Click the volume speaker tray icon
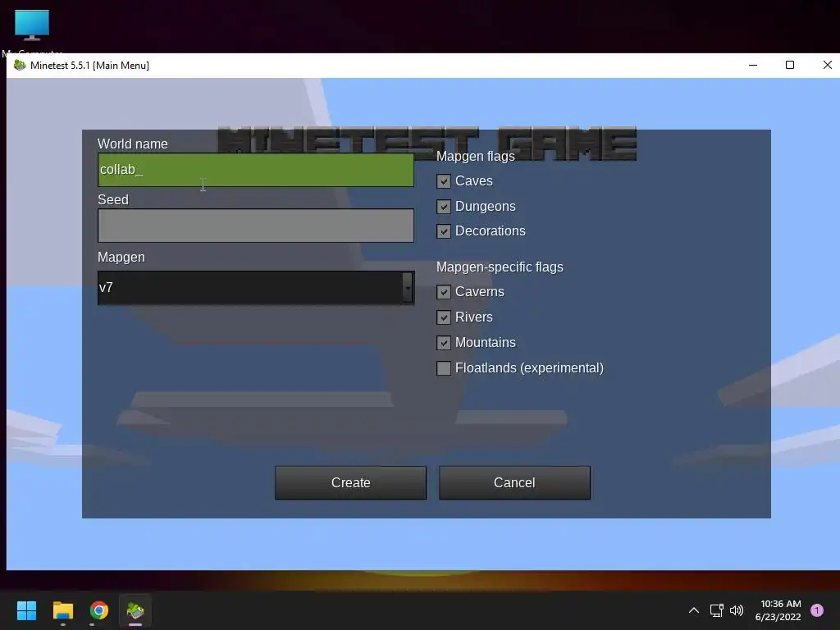Image resolution: width=840 pixels, height=630 pixels. pos(737,610)
